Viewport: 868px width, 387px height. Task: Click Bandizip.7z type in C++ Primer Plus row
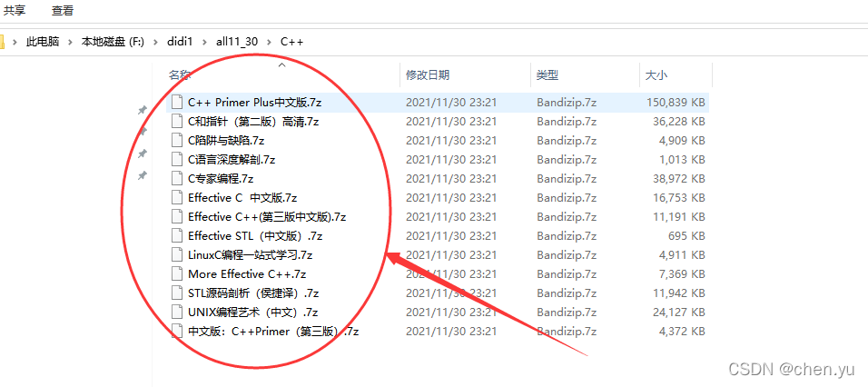567,102
